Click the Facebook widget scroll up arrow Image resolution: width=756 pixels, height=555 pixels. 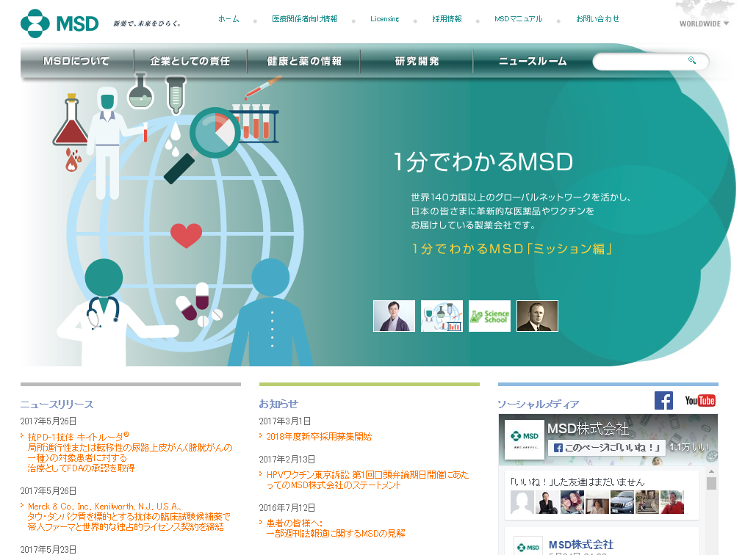(x=711, y=471)
